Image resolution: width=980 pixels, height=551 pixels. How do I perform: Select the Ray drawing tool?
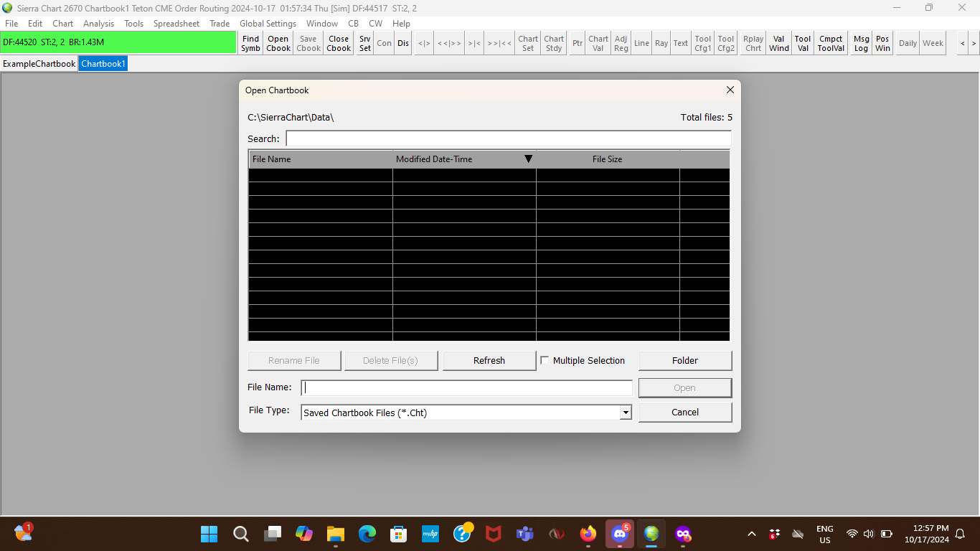(x=661, y=43)
